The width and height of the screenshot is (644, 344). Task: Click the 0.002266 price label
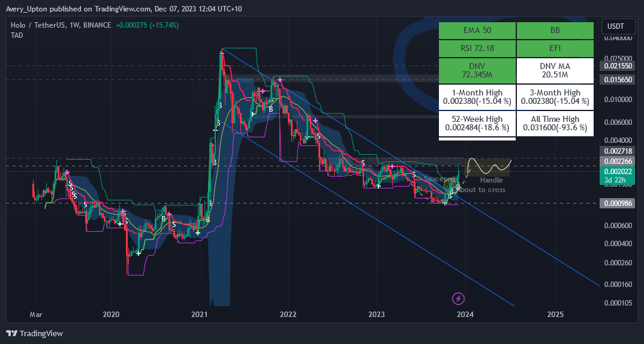(617, 161)
